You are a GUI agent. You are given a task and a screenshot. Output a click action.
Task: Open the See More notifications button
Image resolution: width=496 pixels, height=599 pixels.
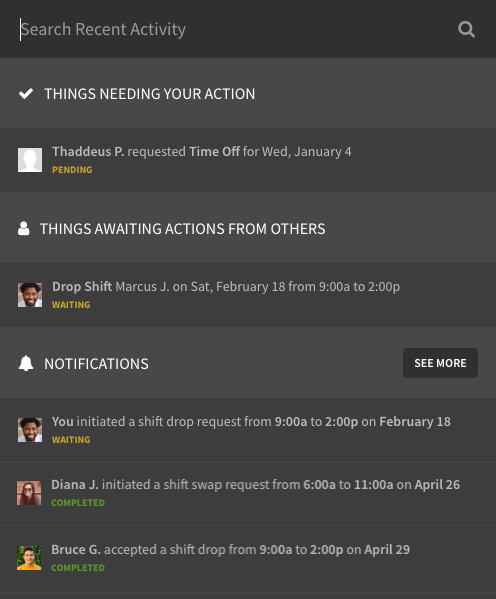[440, 363]
